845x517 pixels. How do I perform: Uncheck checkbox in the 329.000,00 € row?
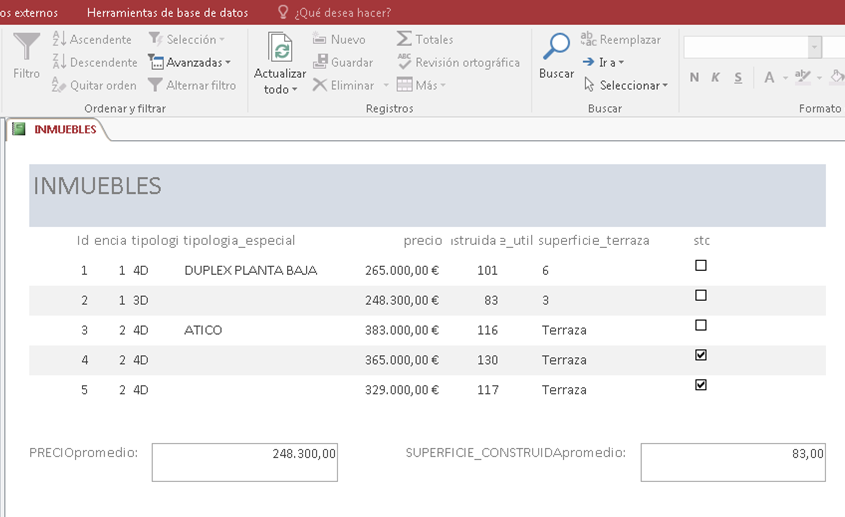click(x=701, y=385)
